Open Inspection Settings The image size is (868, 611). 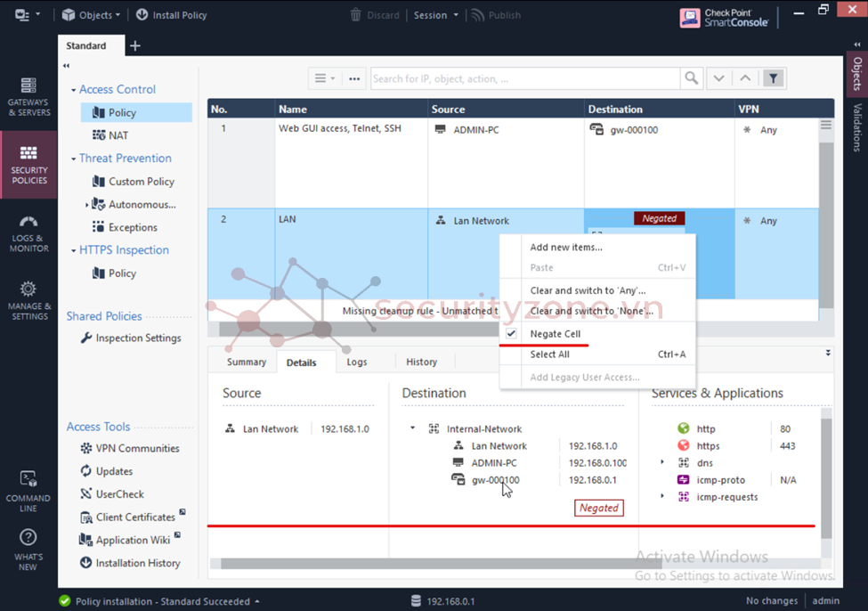click(131, 338)
